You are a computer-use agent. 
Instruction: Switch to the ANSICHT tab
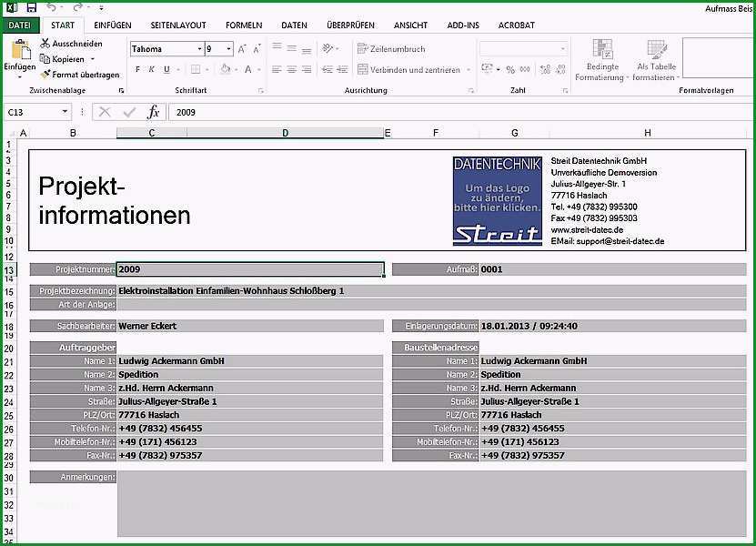pos(410,25)
